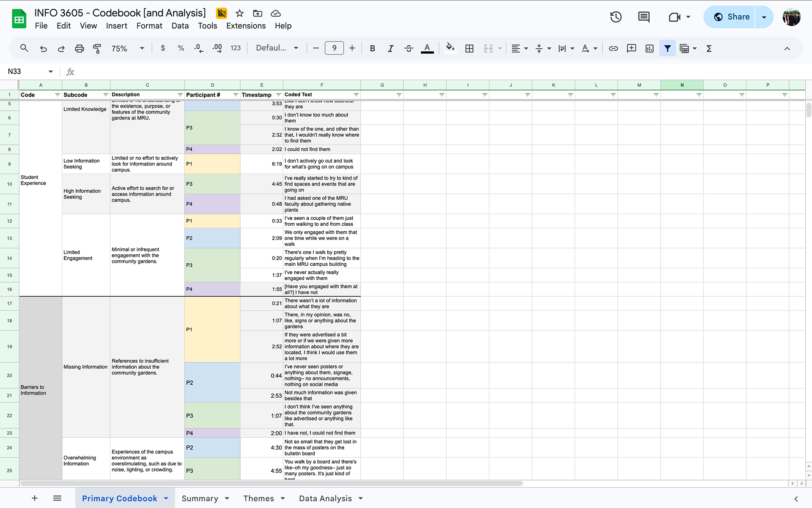Open more number formats 123
The width and height of the screenshot is (812, 508).
coord(236,48)
